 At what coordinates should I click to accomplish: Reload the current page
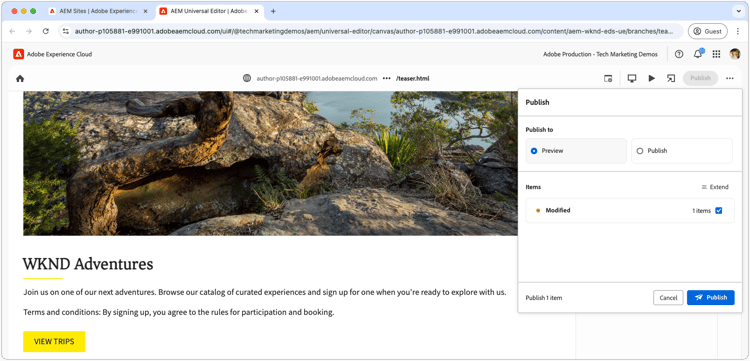click(45, 31)
